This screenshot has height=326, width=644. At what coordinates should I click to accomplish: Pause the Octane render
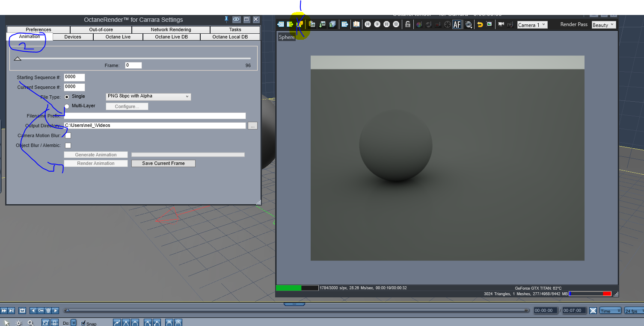pyautogui.click(x=386, y=24)
